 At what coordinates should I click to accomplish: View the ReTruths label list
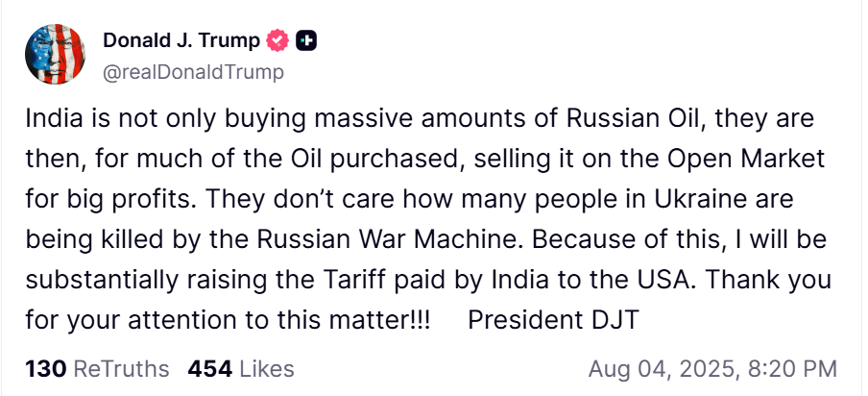[121, 369]
